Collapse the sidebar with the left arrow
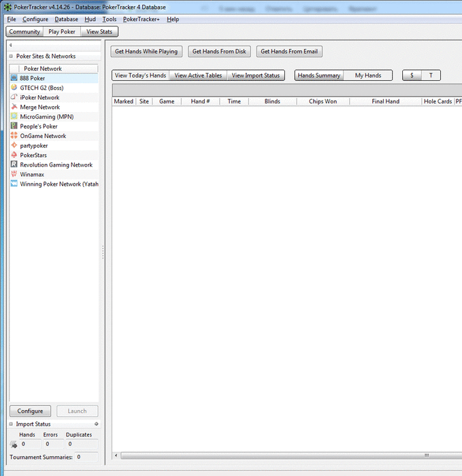 (x=11, y=46)
